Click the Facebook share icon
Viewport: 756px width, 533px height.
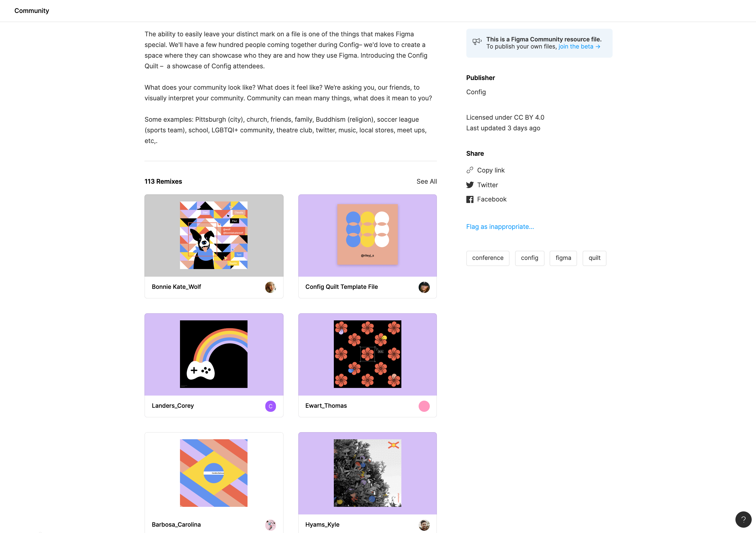[x=470, y=199]
